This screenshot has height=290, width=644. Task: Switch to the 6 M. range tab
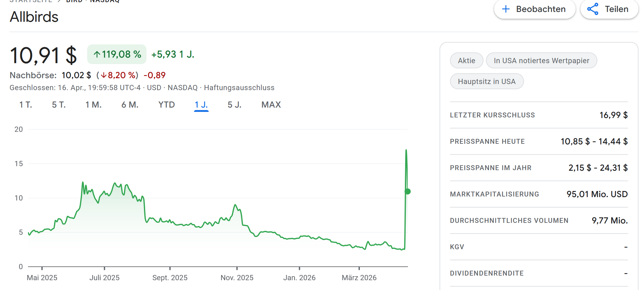130,105
